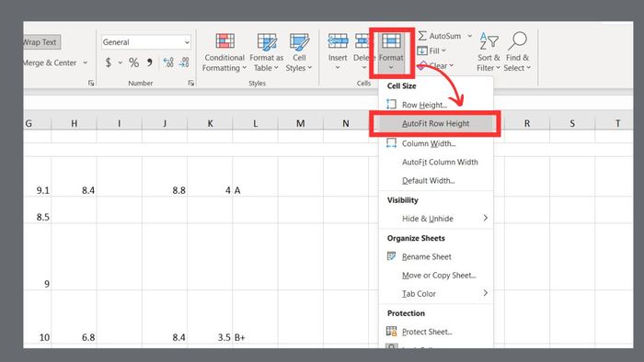Open Cell Styles gallery

tap(299, 52)
